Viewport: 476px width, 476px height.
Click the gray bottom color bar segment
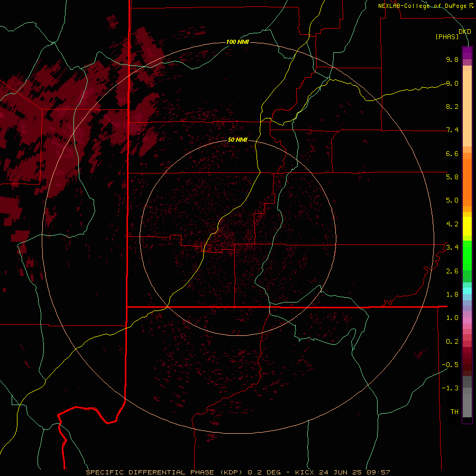467,405
